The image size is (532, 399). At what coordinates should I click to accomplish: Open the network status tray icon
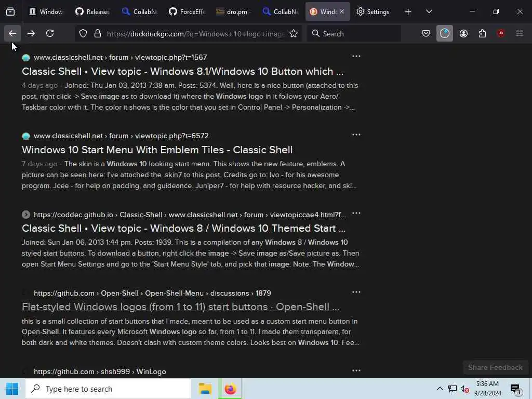click(453, 389)
